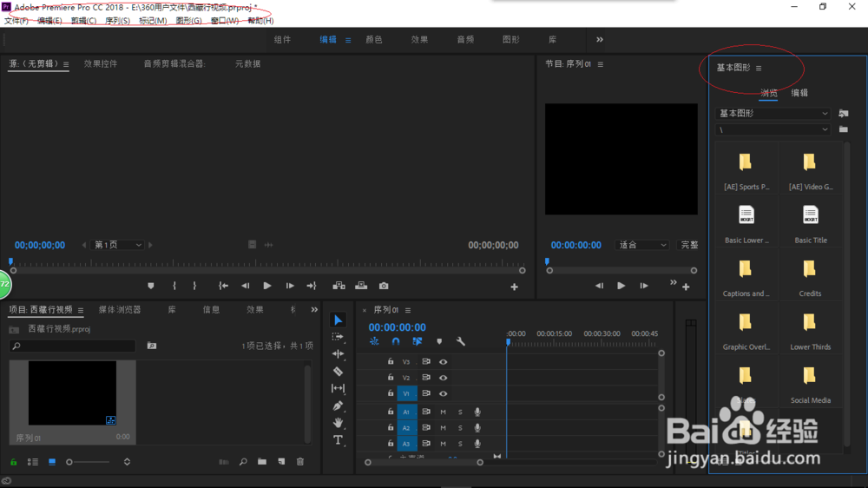Select the Ripple Edit tool
Image resolution: width=868 pixels, height=488 pixels.
pyautogui.click(x=338, y=354)
